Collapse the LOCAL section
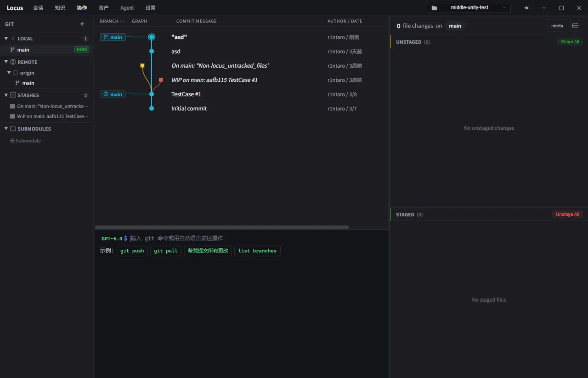This screenshot has width=588, height=378. click(6, 38)
